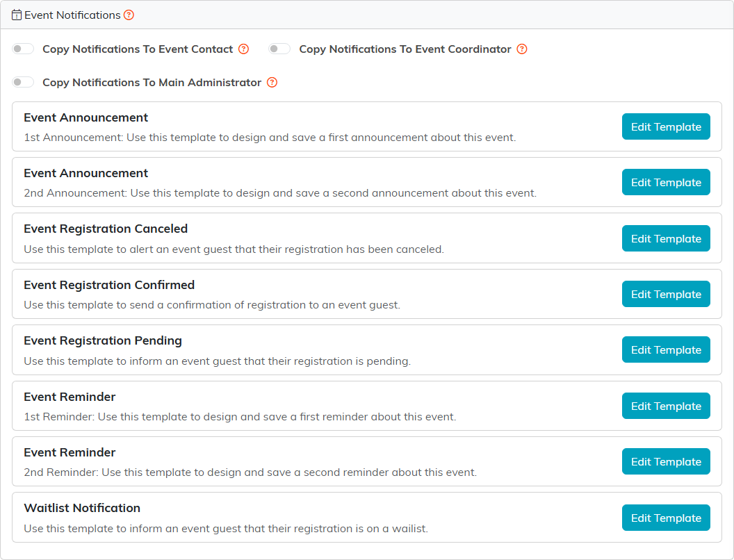
Task: Click the 1st Announcement description text
Action: [270, 138]
